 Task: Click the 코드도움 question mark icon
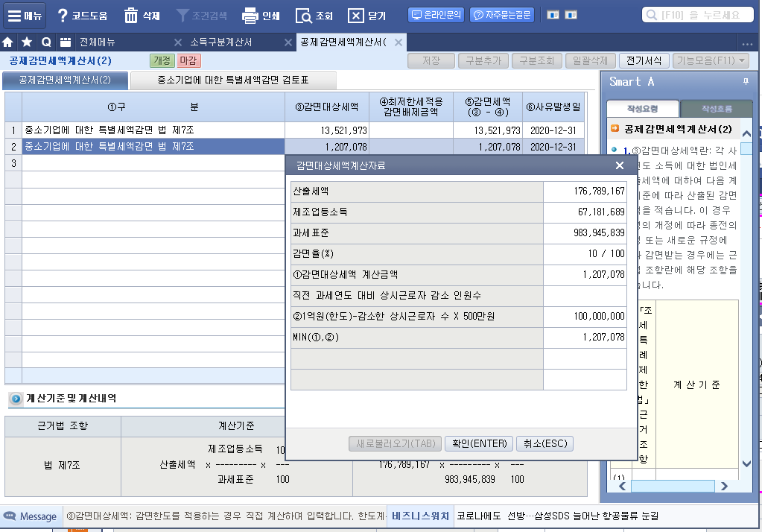(63, 16)
